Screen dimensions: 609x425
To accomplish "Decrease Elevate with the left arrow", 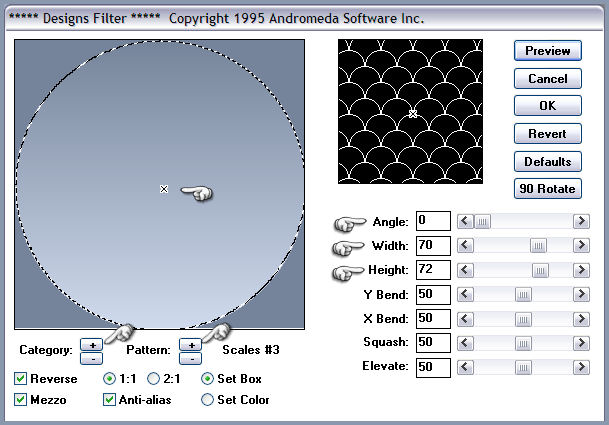I will point(465,368).
